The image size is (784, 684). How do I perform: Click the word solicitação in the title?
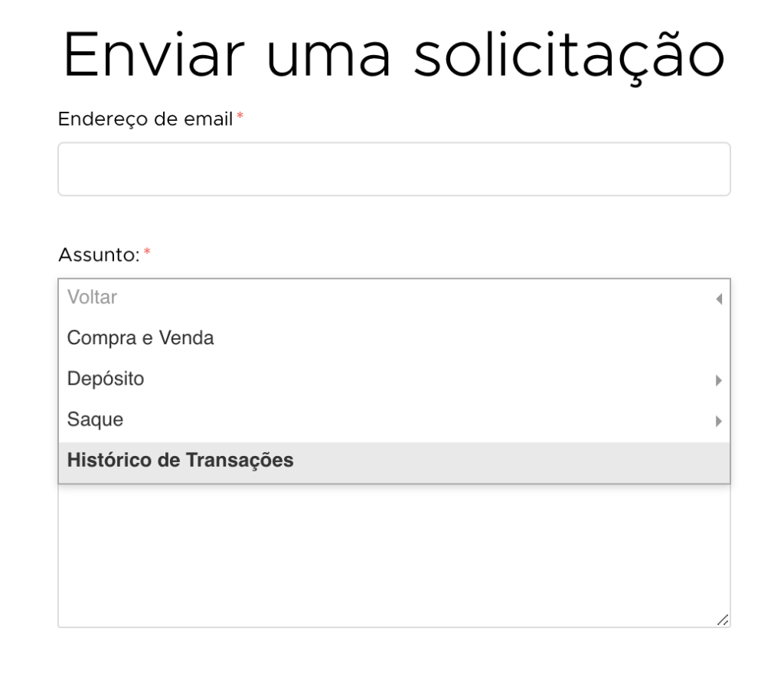pyautogui.click(x=570, y=56)
